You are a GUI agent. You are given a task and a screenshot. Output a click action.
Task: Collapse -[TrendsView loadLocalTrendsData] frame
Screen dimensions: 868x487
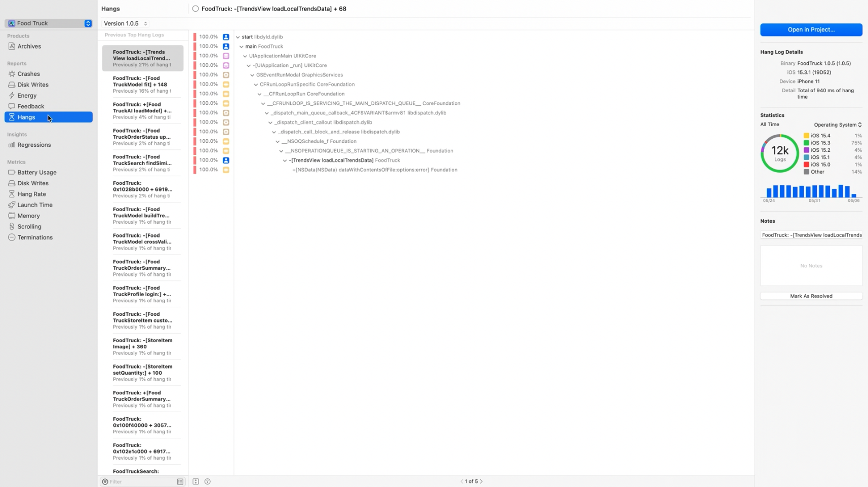coord(285,160)
